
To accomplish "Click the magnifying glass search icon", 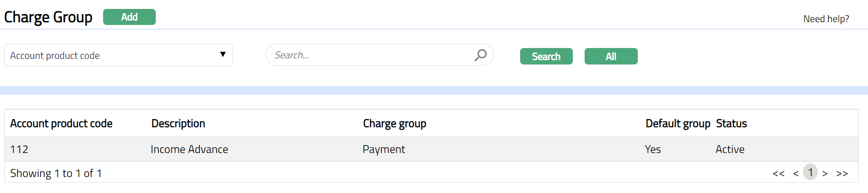I will coord(480,55).
